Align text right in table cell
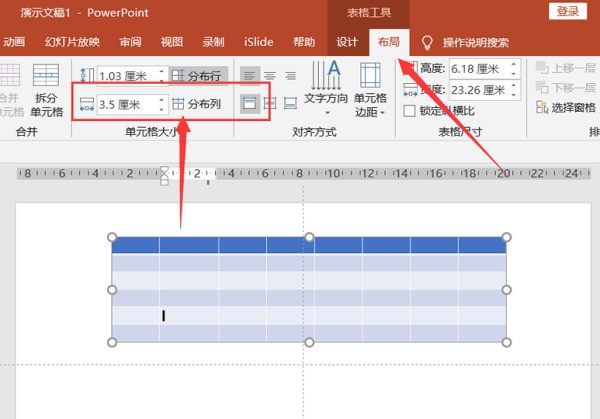This screenshot has width=600, height=419. [290, 76]
